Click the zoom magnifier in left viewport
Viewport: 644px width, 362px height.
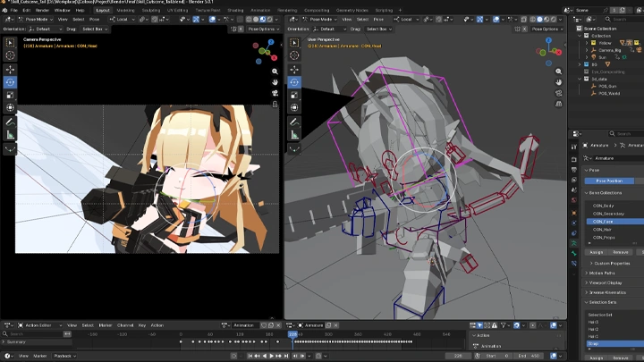(275, 72)
